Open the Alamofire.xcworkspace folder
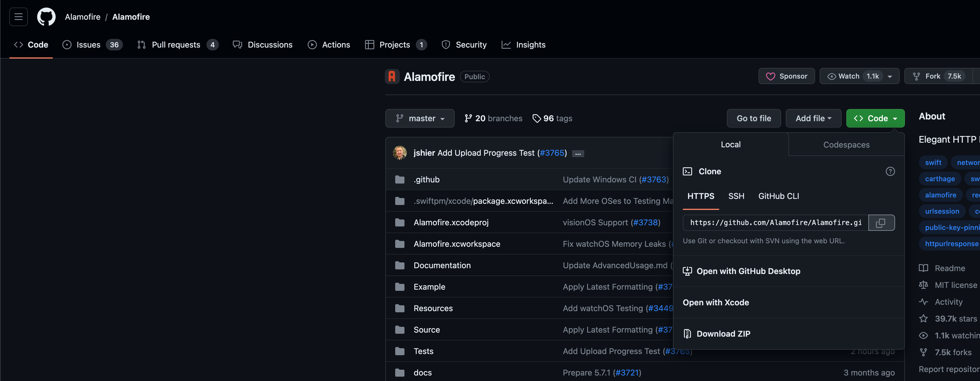Screen dimensions: 980x381 457,244
